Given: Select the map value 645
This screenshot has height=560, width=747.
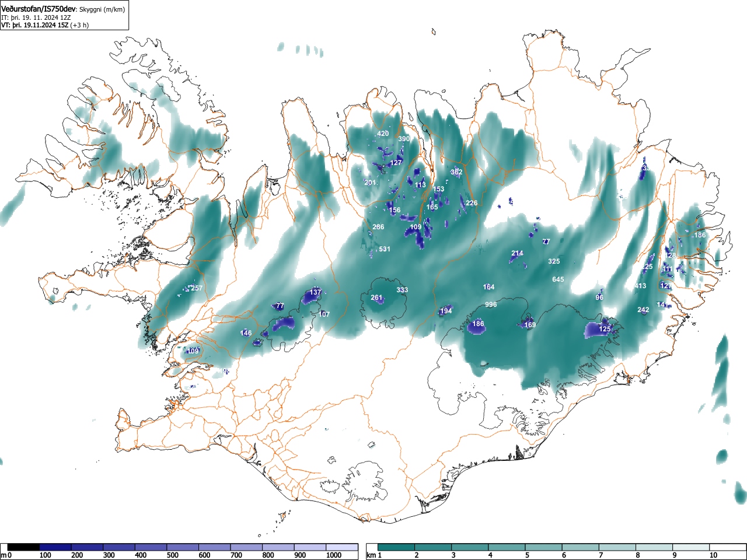Looking at the screenshot, I should [558, 279].
